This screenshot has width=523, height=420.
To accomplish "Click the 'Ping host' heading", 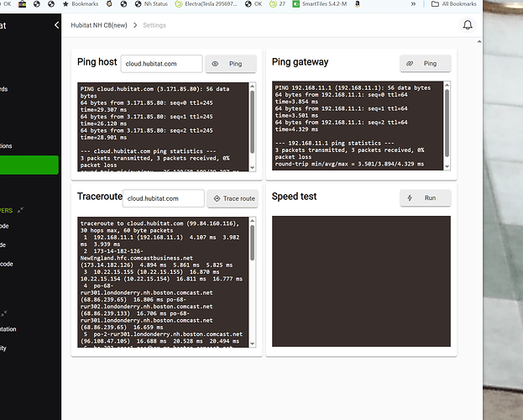I will tap(97, 62).
